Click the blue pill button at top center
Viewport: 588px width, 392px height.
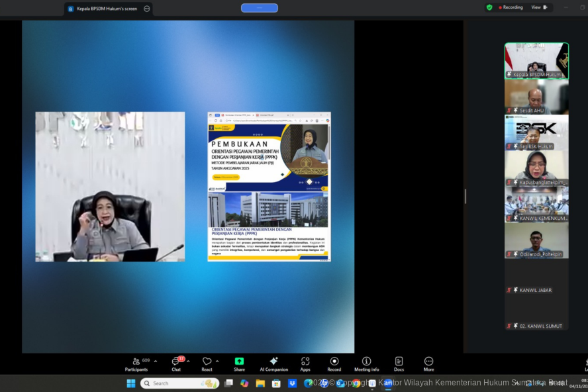260,8
